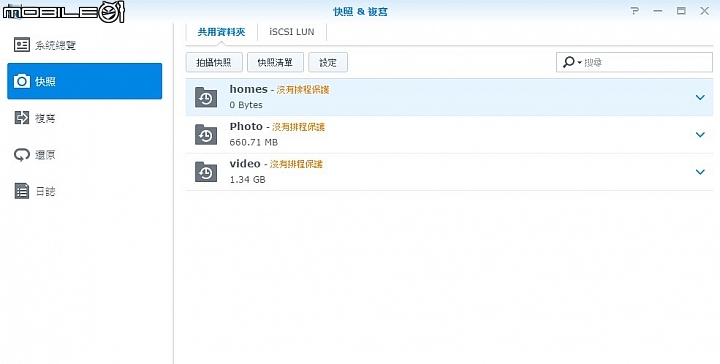Click the video shared folder snapshot icon
720x364 pixels.
click(206, 171)
